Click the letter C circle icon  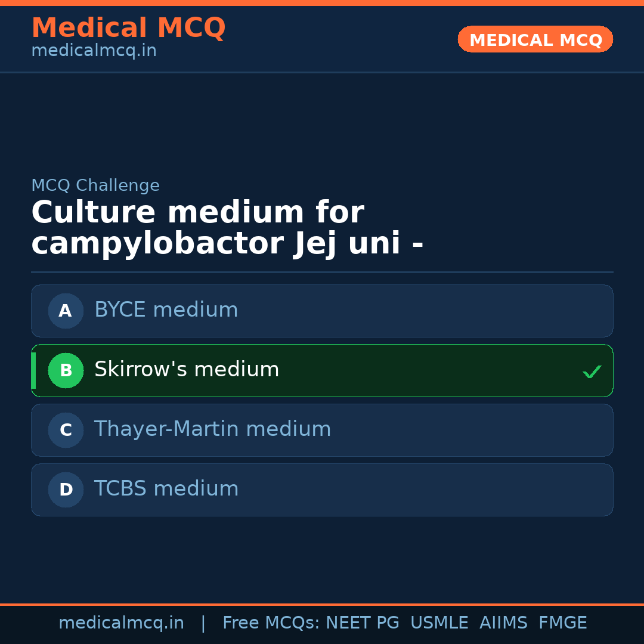[66, 430]
